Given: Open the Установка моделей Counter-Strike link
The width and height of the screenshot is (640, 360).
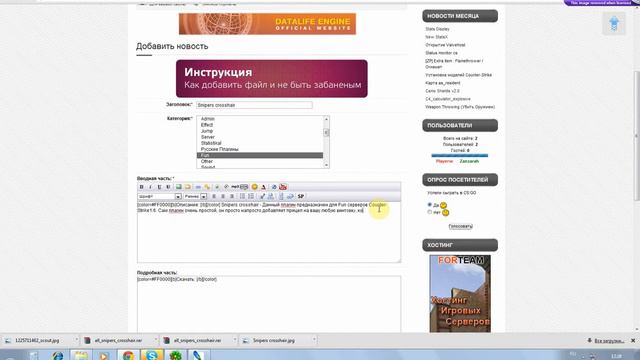Looking at the screenshot, I should 458,75.
